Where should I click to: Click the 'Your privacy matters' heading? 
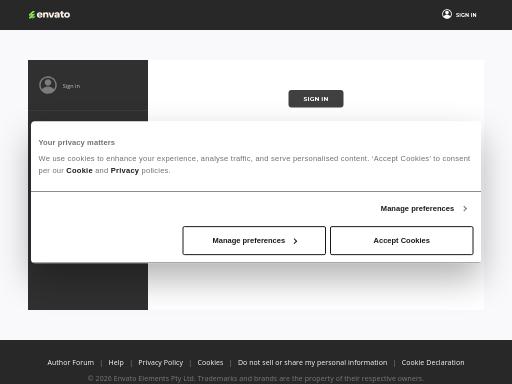click(77, 143)
